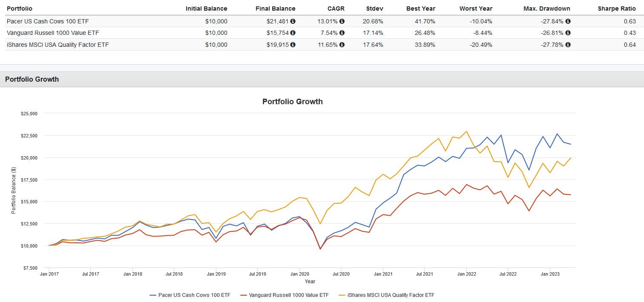Viewport: 644px width, 302px height.
Task: Click the bold Portfolio Growth chart title
Action: (x=292, y=101)
